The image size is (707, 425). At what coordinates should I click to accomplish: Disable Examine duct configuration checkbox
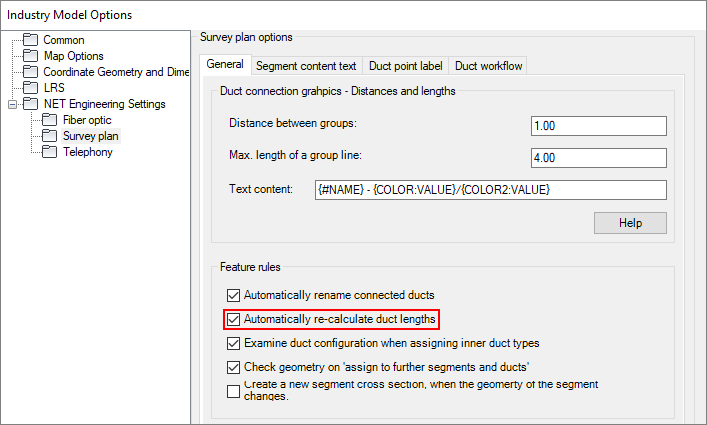tap(234, 343)
